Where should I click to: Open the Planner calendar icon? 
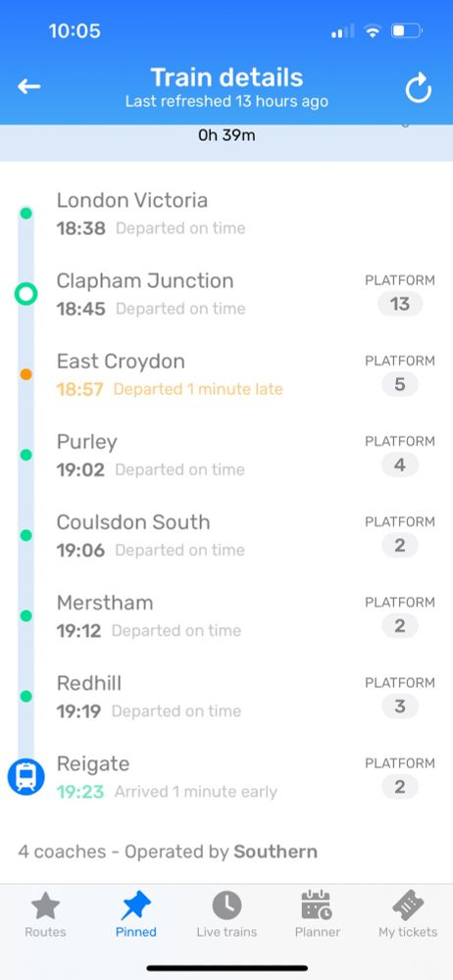tap(318, 906)
